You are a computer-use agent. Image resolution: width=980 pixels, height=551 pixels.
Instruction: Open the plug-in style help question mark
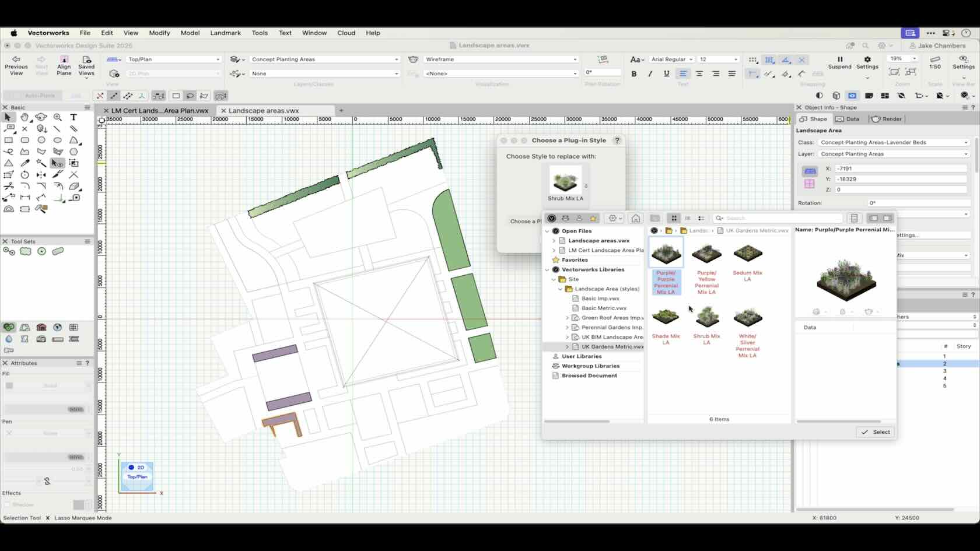click(x=617, y=140)
